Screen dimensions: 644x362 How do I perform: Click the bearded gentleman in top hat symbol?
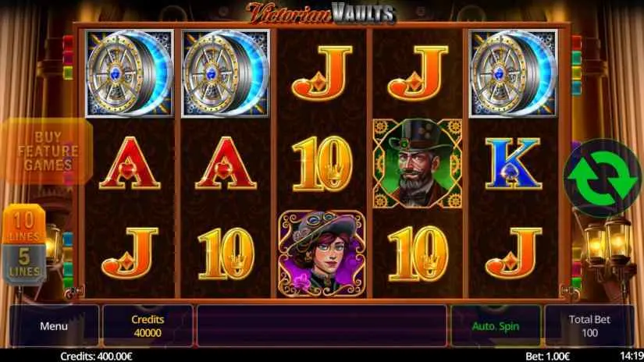[418, 163]
